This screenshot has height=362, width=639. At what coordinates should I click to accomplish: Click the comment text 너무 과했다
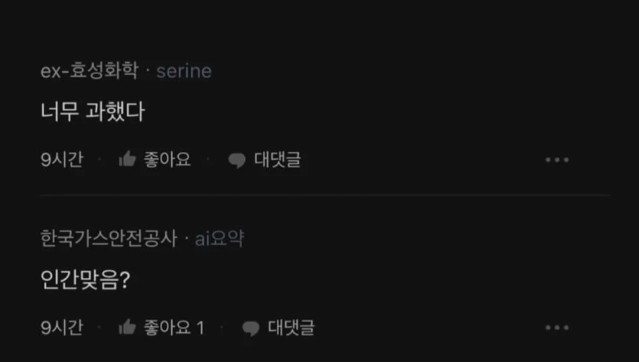(x=93, y=111)
